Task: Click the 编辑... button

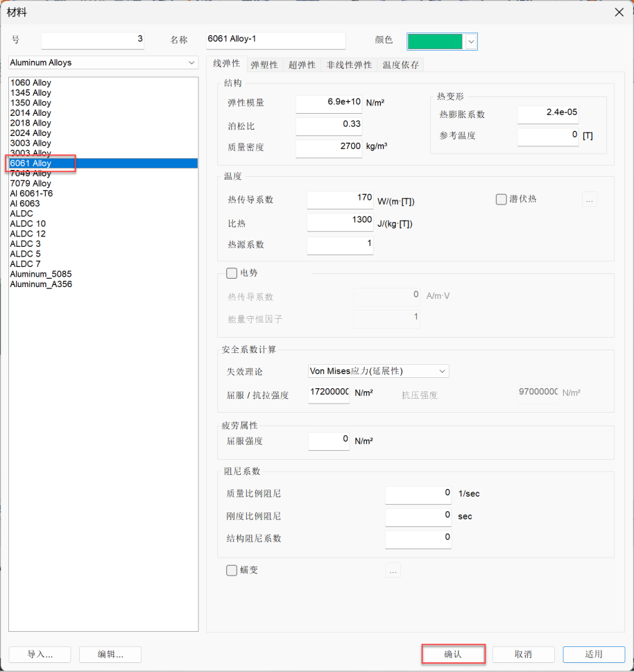Action: point(110,654)
